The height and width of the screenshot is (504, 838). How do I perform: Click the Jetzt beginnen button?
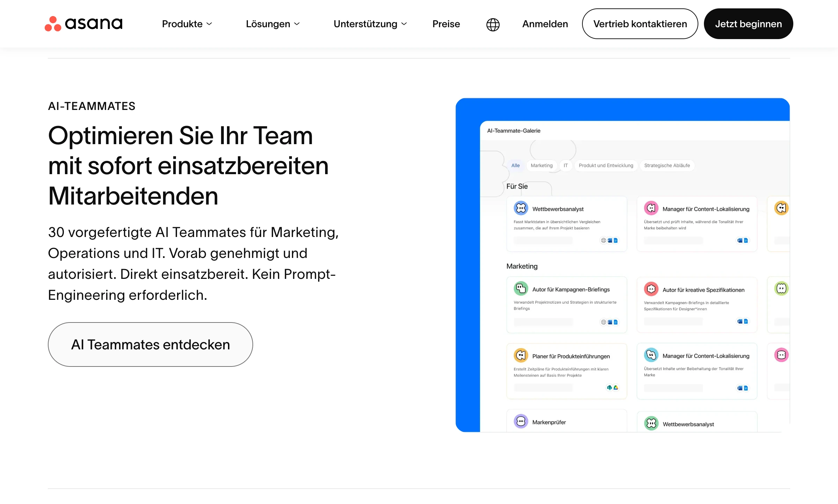point(748,24)
